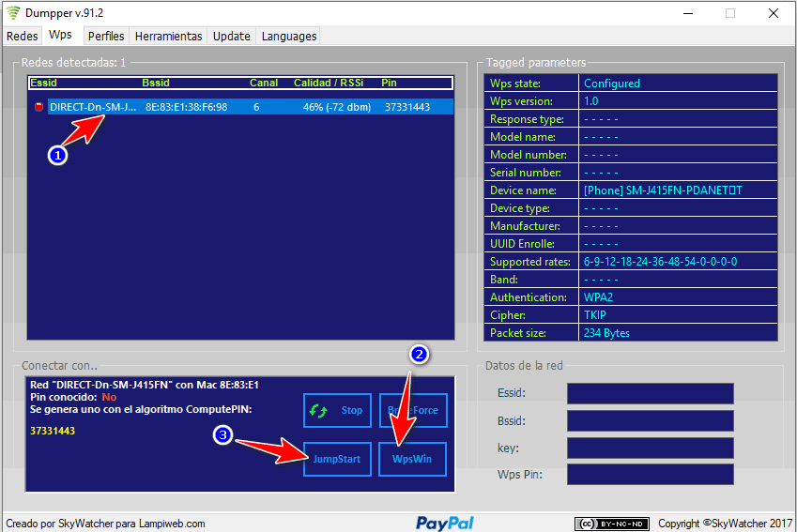Click the Packet size value 234 Bytes

pos(606,333)
